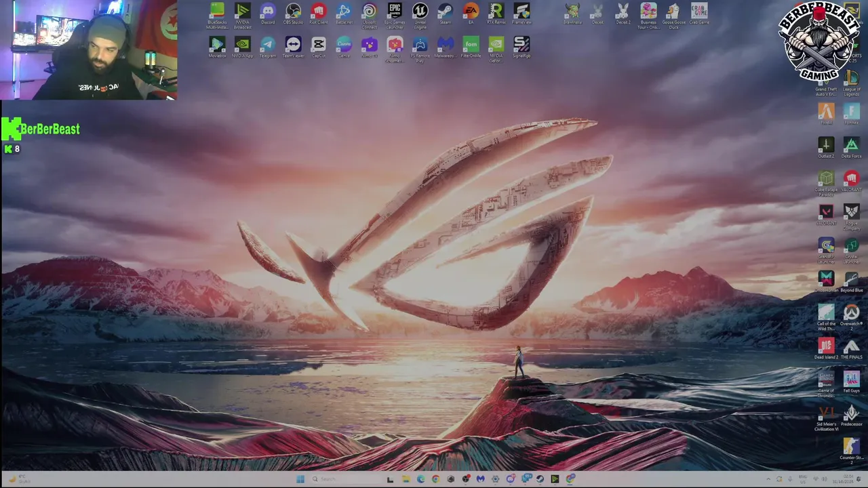Image resolution: width=868 pixels, height=488 pixels.
Task: Select the PS Remote Play shortcut
Action: point(420,49)
